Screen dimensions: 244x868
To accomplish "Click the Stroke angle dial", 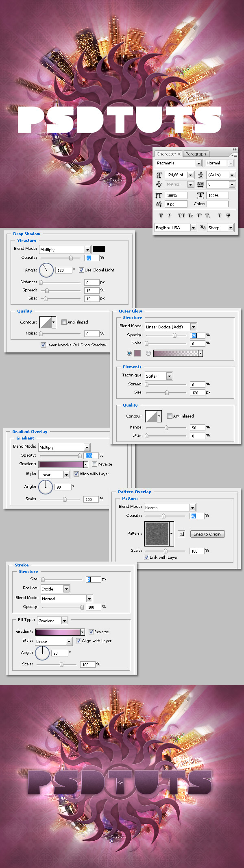I will point(42,653).
